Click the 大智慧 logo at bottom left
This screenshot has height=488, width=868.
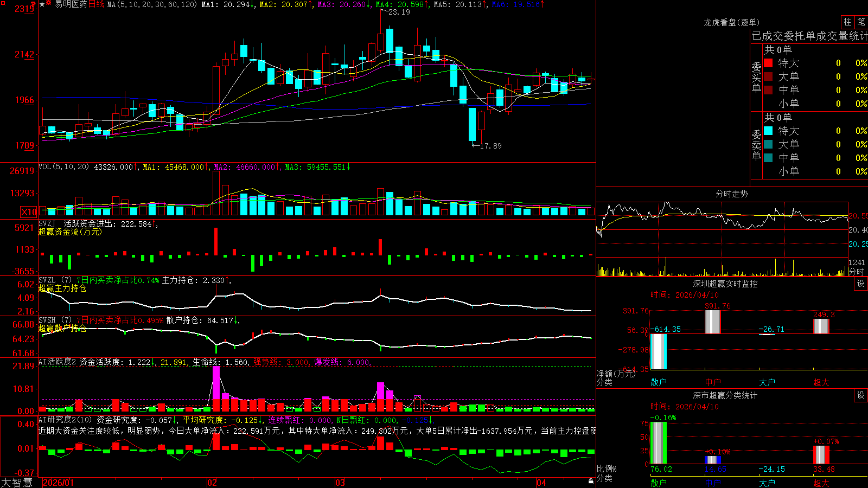[x=17, y=483]
